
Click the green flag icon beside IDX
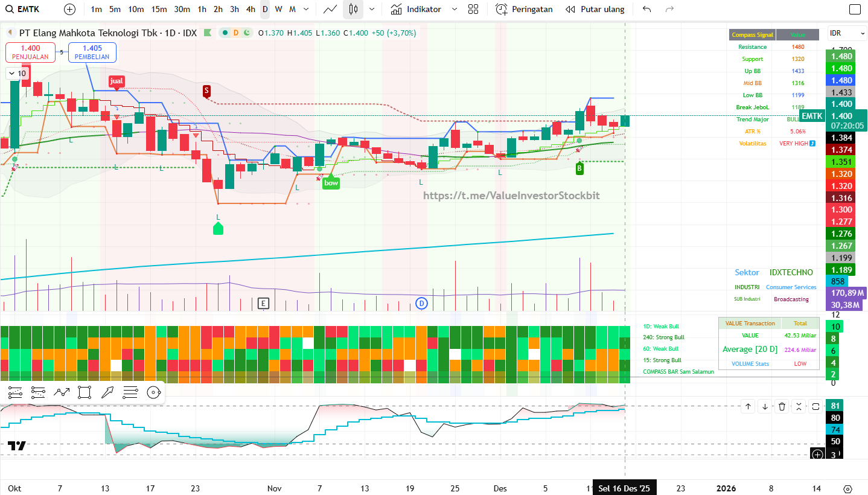[208, 33]
